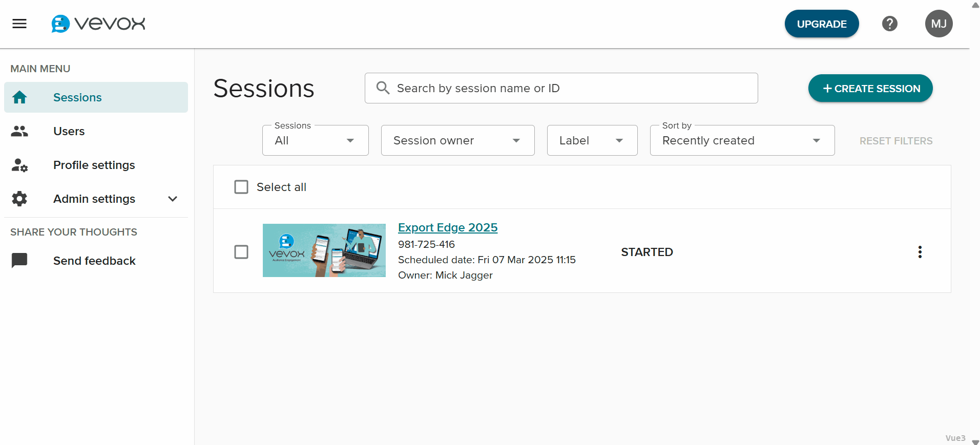Click the Send feedback chat icon
Viewport: 980px width, 445px height.
[19, 261]
